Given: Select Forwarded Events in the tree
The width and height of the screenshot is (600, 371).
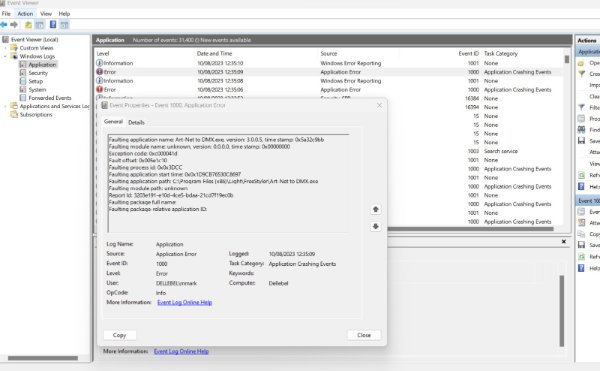Looking at the screenshot, I should click(50, 98).
